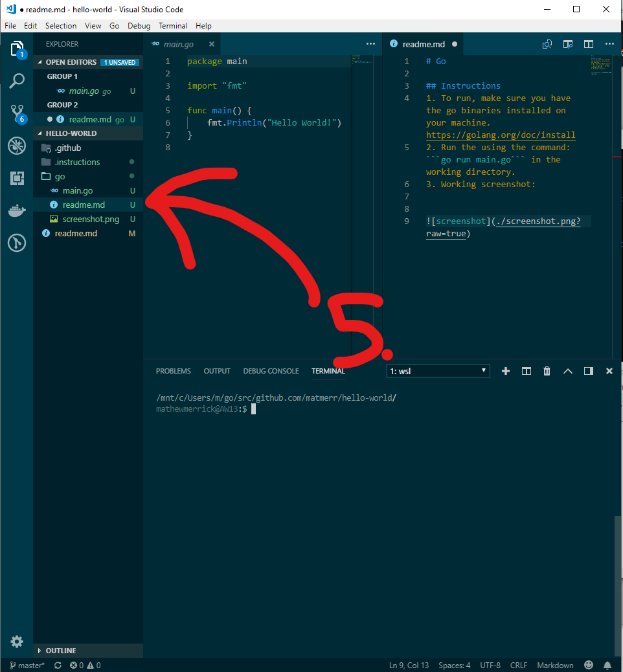Open the View menu
The image size is (623, 672).
(93, 26)
